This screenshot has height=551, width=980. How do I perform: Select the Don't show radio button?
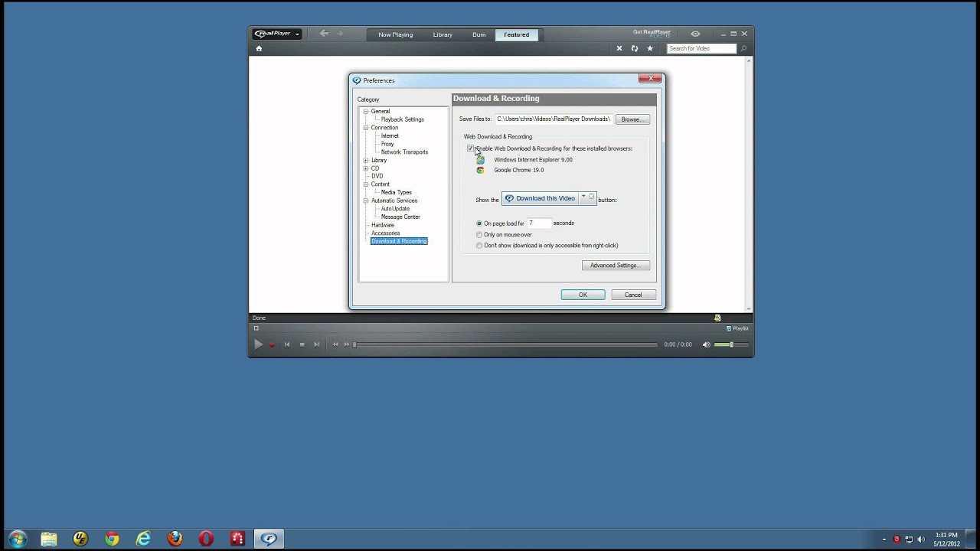[x=479, y=246]
